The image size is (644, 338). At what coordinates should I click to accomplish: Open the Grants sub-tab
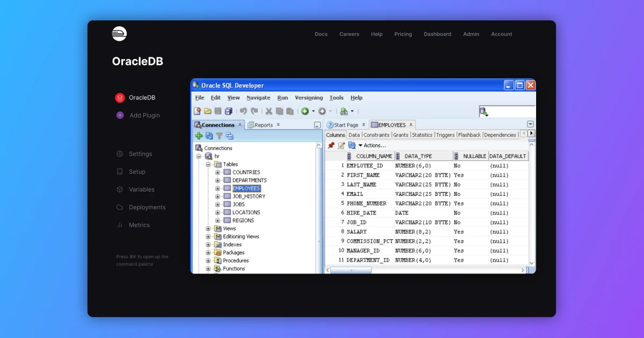pyautogui.click(x=401, y=135)
